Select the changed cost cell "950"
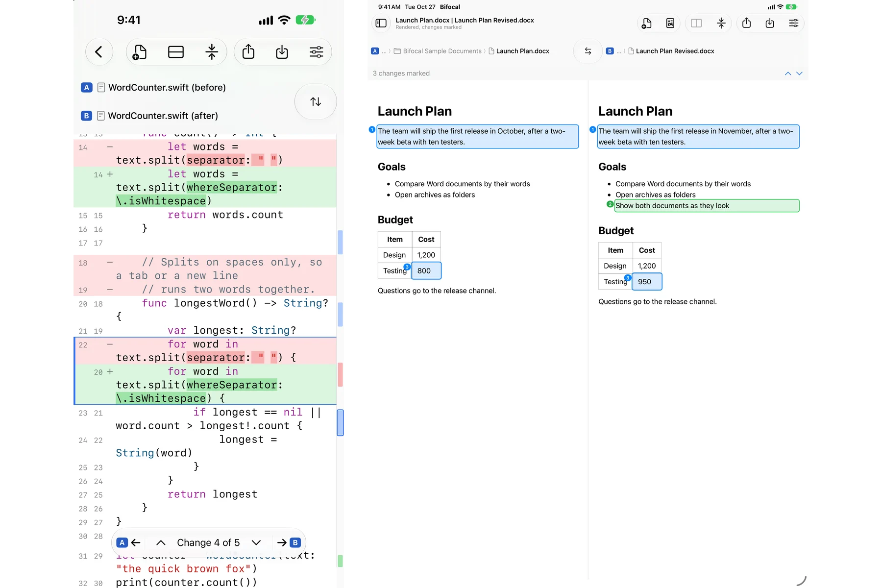 [x=647, y=282]
